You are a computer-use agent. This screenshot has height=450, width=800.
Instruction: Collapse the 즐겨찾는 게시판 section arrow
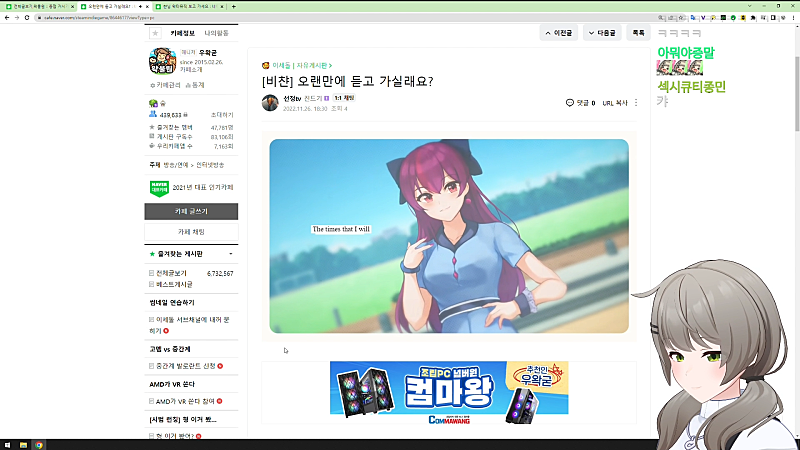tap(231, 254)
